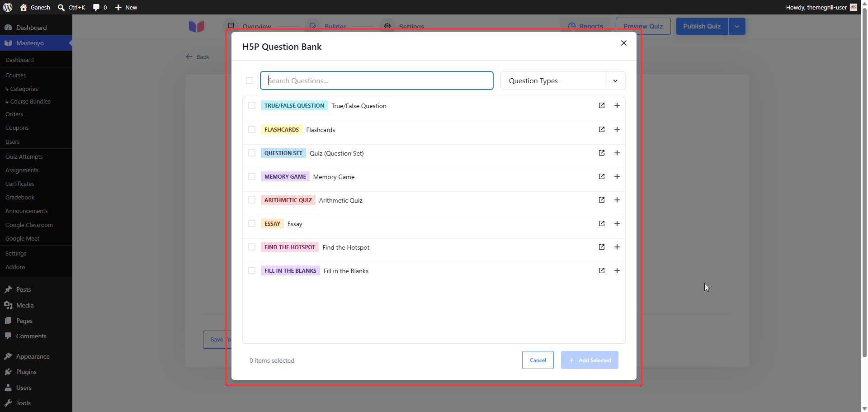Open Flashcards external link icon
Screen dimensions: 868x412
[x=602, y=129]
